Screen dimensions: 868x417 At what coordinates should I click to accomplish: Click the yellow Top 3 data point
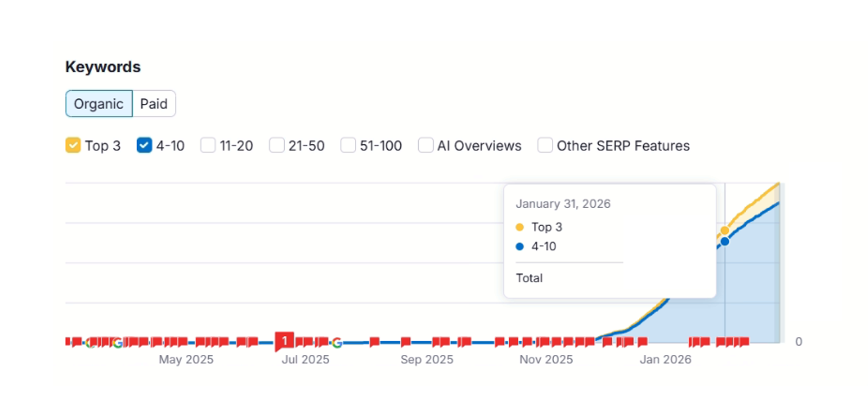click(725, 230)
